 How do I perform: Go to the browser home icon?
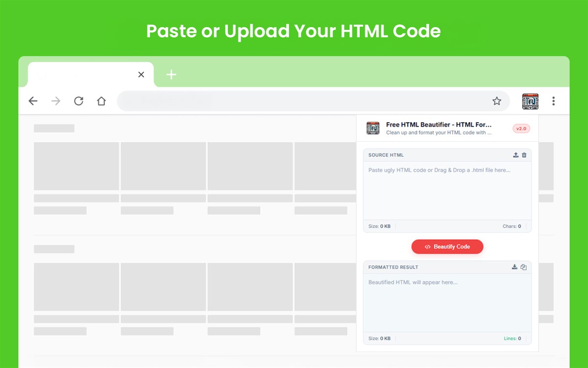(101, 101)
